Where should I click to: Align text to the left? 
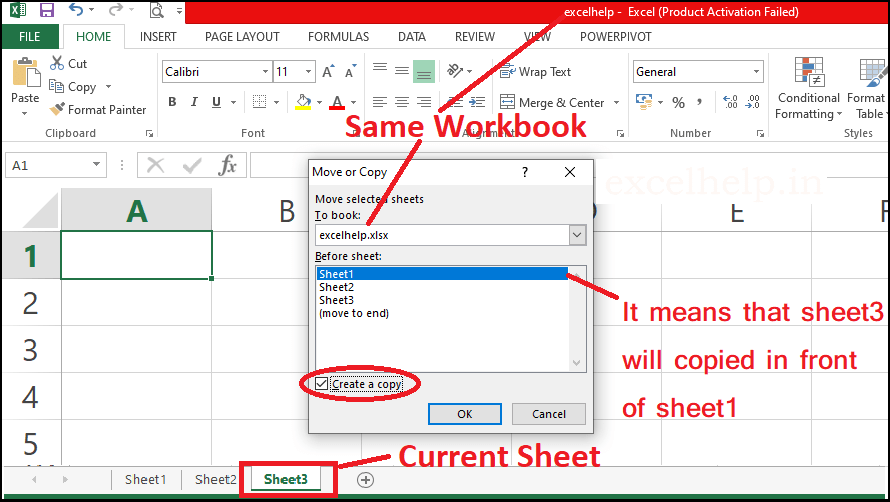pos(380,102)
